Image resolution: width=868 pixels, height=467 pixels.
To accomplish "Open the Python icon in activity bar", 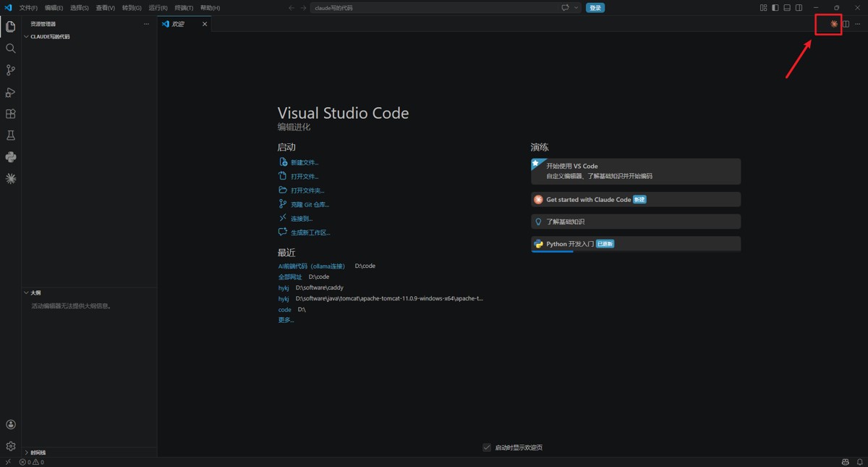I will (x=11, y=157).
